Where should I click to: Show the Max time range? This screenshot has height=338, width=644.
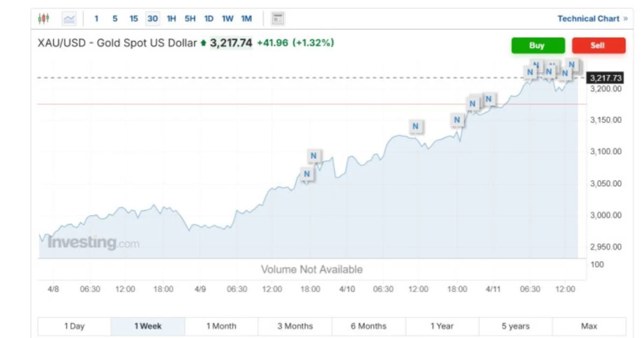(589, 326)
